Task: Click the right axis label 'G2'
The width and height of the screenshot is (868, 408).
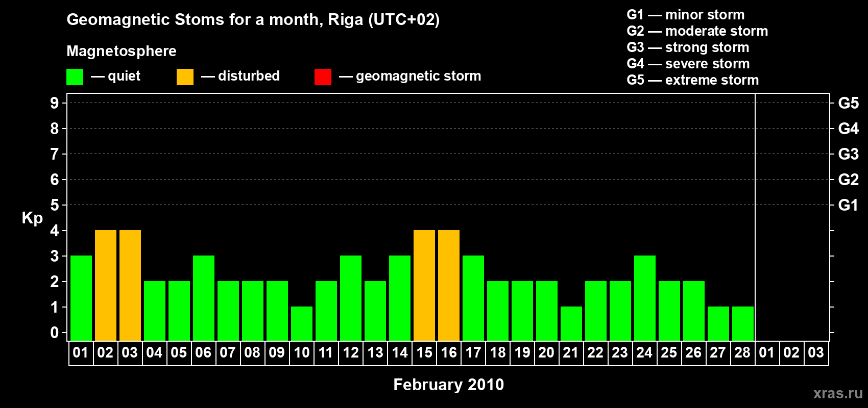Action: (x=849, y=180)
